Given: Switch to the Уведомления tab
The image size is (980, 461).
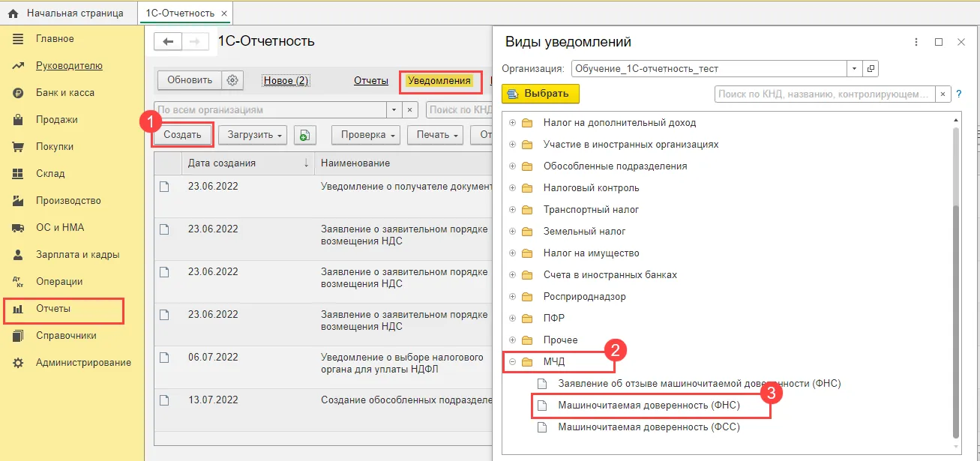Looking at the screenshot, I should click(x=439, y=81).
